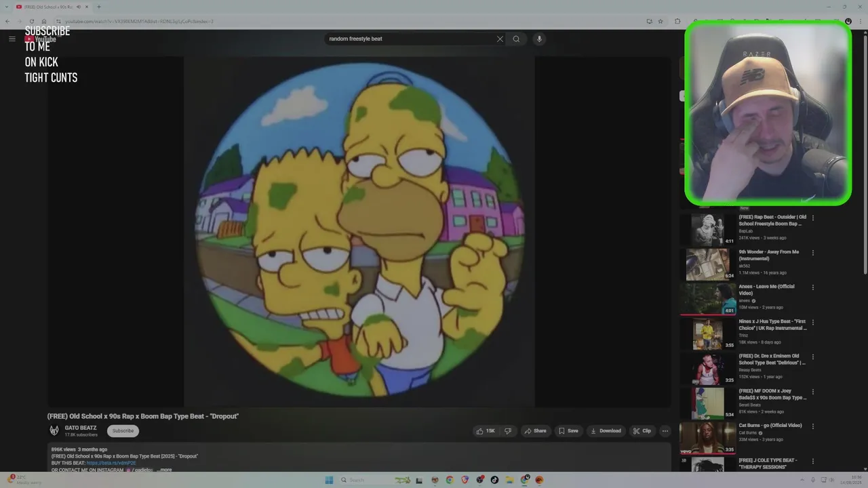Mute the tab via its speaker icon
Image resolution: width=868 pixels, height=488 pixels.
coord(79,7)
